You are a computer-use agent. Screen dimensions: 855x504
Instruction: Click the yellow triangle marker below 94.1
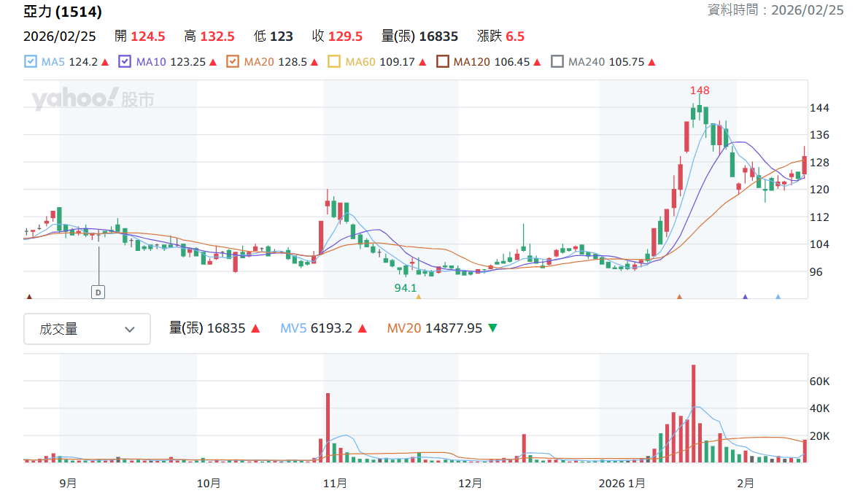[x=419, y=297]
